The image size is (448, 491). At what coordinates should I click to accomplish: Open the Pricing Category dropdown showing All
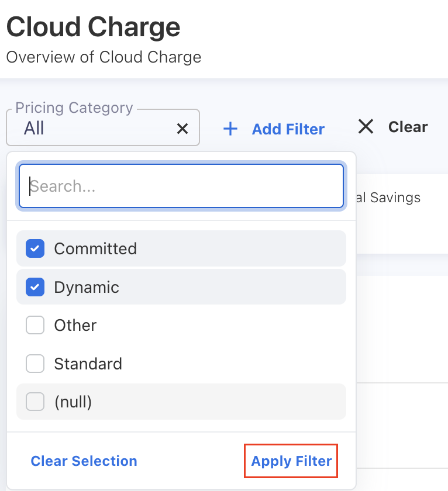pos(94,129)
